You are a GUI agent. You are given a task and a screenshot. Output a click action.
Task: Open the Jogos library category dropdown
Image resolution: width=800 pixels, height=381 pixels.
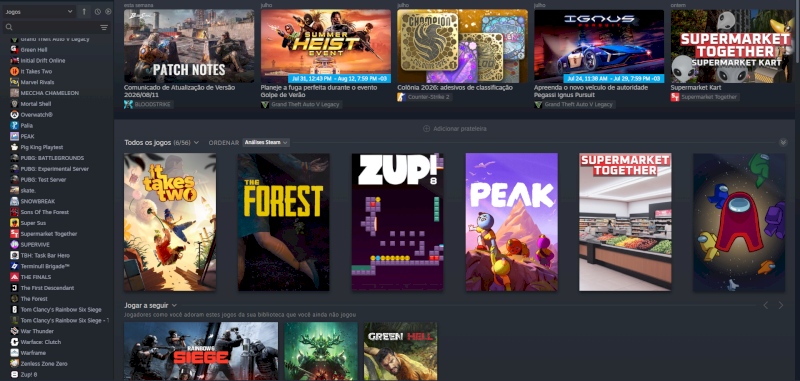click(38, 11)
